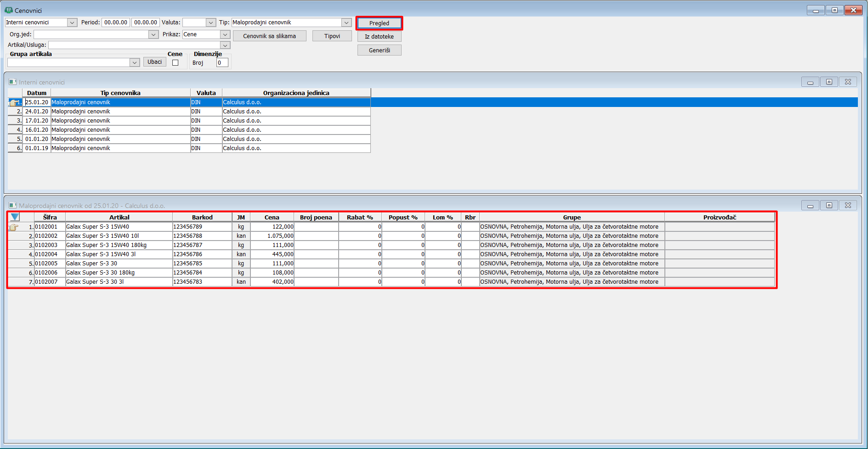Image resolution: width=868 pixels, height=449 pixels.
Task: Click the Broj dimension input field
Action: coord(222,63)
